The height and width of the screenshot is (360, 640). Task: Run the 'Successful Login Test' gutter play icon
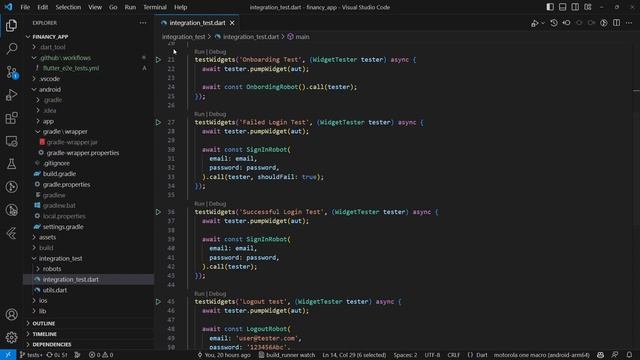158,212
